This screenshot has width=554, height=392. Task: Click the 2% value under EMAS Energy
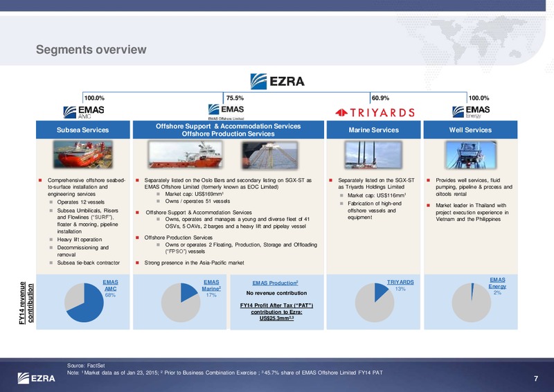[x=497, y=293]
